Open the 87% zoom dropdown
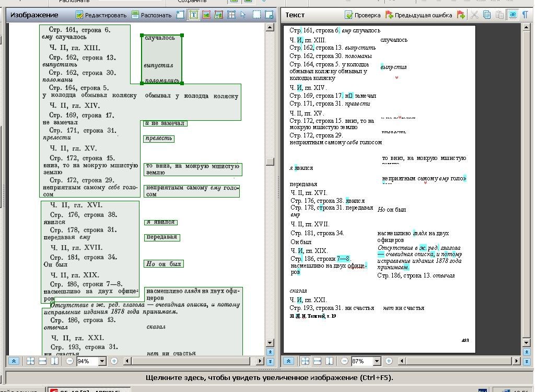The width and height of the screenshot is (537, 392). click(x=377, y=361)
